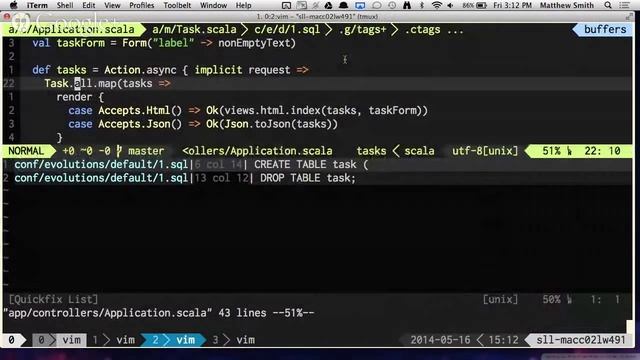Open the Window menu
This screenshot has width=640, height=360.
tap(213, 5)
